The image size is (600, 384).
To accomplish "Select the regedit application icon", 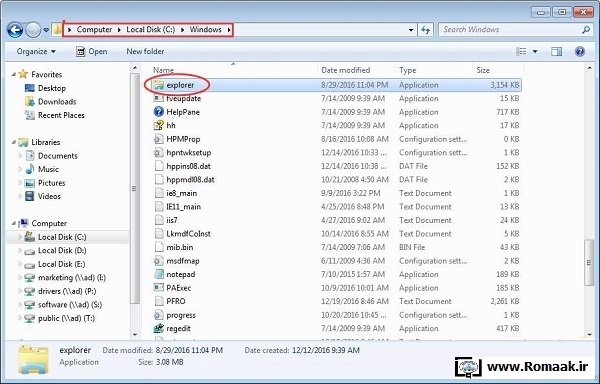I will click(x=159, y=328).
